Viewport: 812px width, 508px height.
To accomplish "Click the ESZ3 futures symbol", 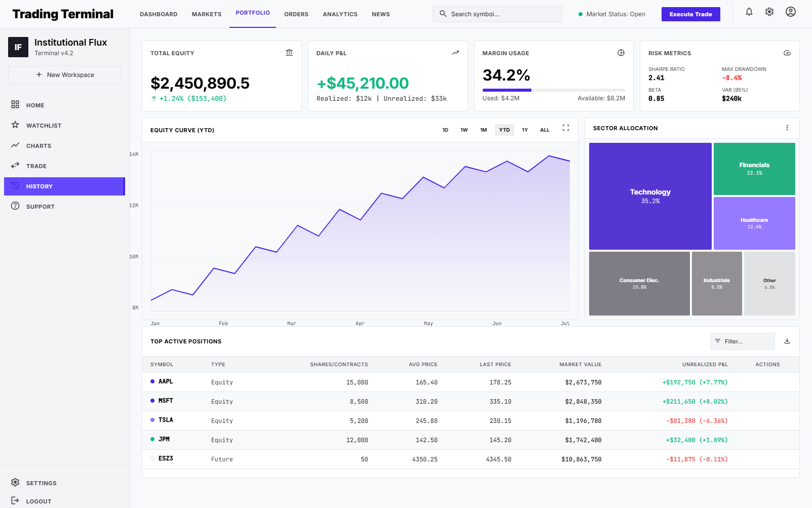I will 166,458.
